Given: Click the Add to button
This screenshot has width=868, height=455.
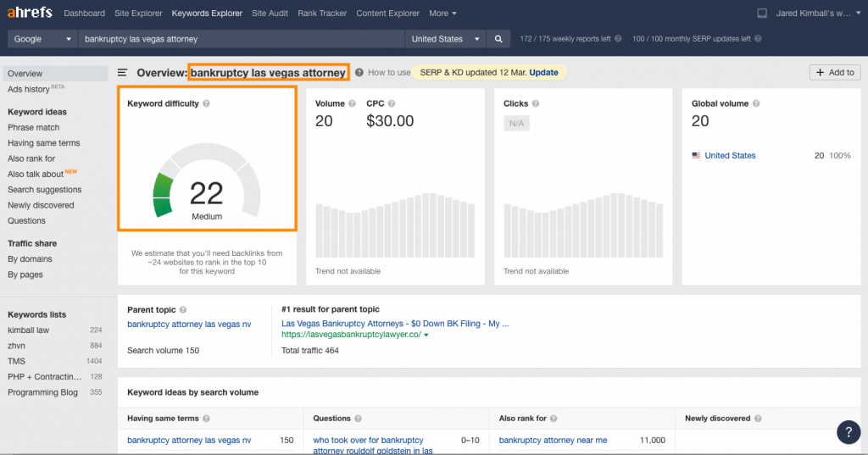Looking at the screenshot, I should point(835,73).
